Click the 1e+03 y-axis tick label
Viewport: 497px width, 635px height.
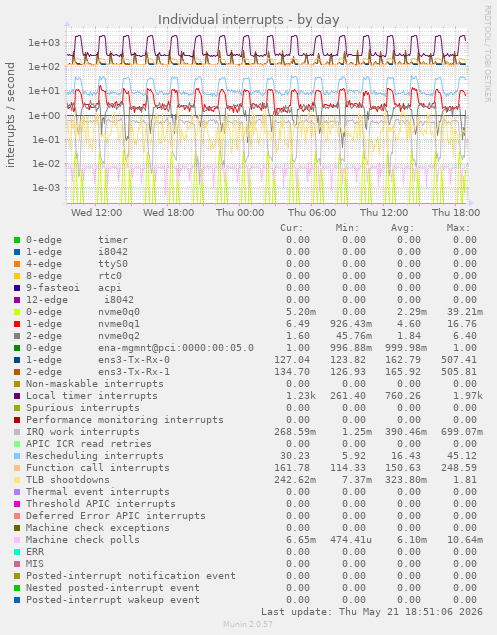pos(43,43)
